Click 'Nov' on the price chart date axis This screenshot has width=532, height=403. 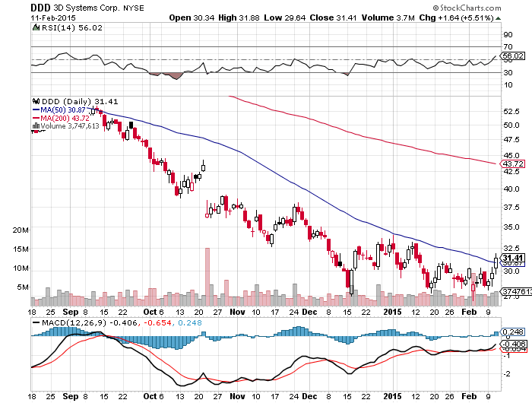click(x=237, y=312)
